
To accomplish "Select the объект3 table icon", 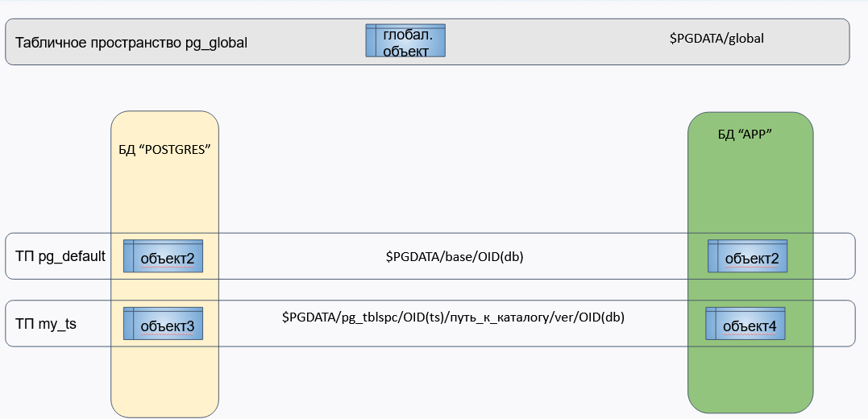I will [163, 323].
